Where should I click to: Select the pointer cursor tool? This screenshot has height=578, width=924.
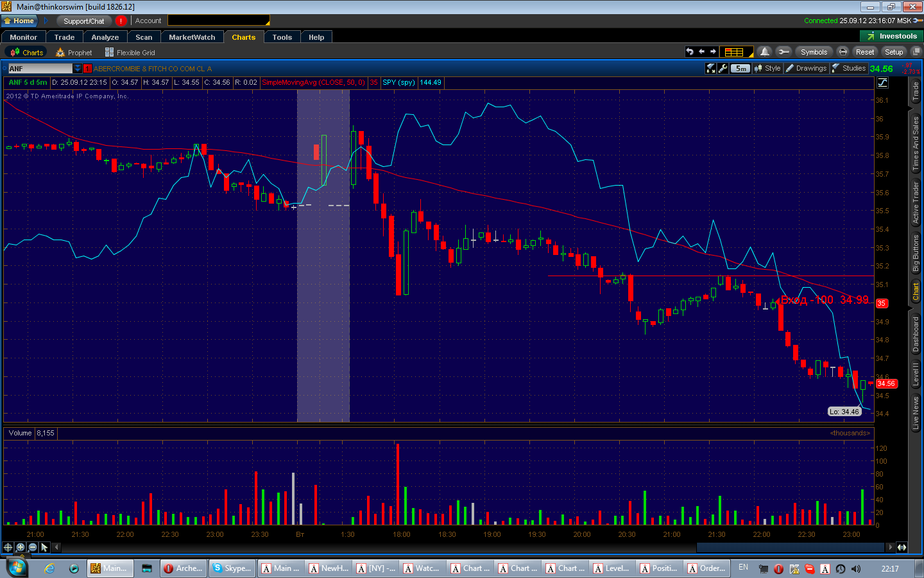click(44, 547)
